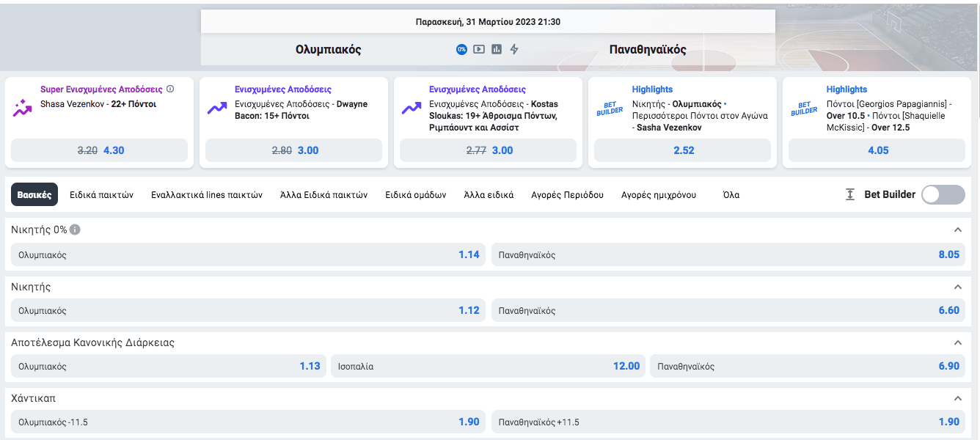Click Bet Builder logo on Georgios Papagiannis highlight
980x440 pixels.
804,109
